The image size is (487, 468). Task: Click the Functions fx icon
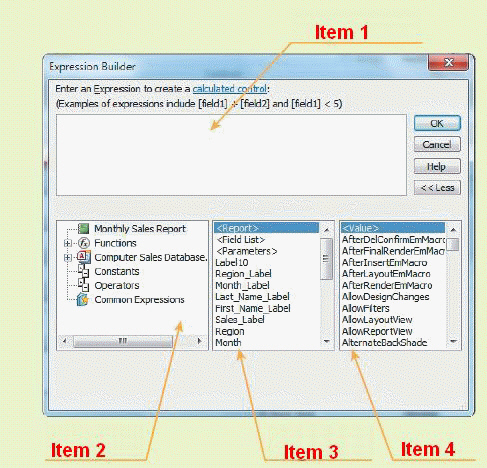pos(84,243)
